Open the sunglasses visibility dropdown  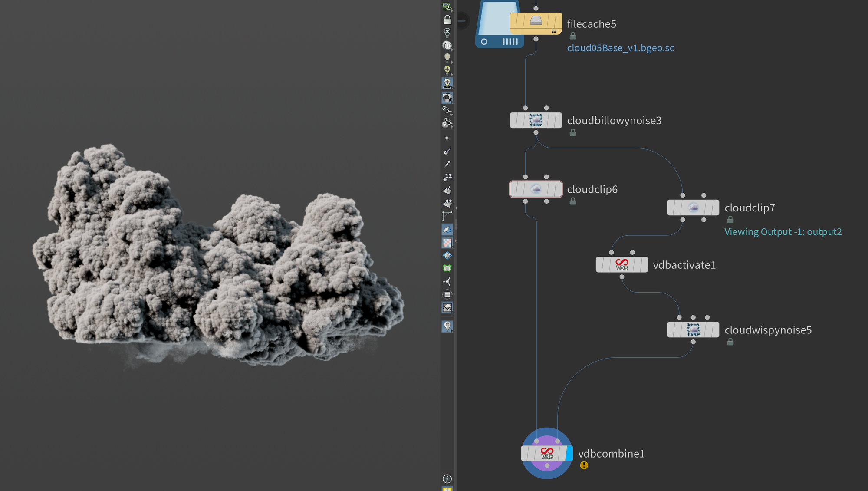(447, 110)
